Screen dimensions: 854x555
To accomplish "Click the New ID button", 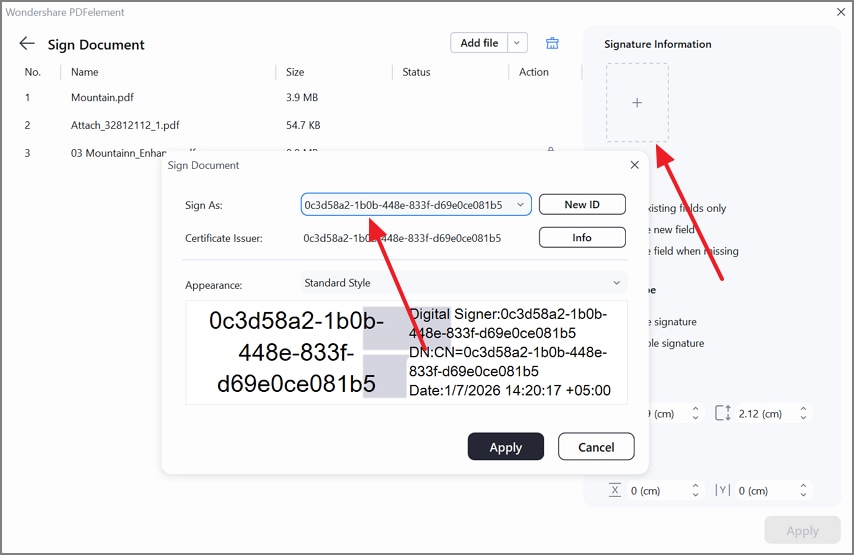I will click(x=582, y=205).
